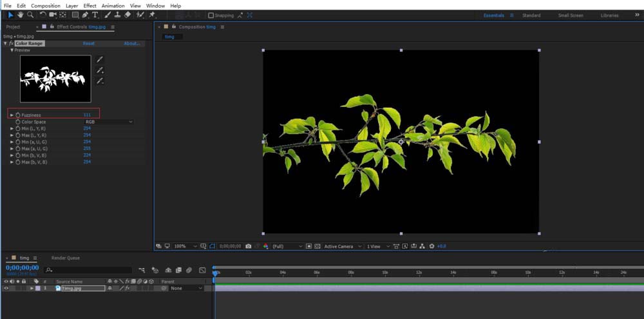The width and height of the screenshot is (644, 319).
Task: Select the Pen tool
Action: (85, 14)
